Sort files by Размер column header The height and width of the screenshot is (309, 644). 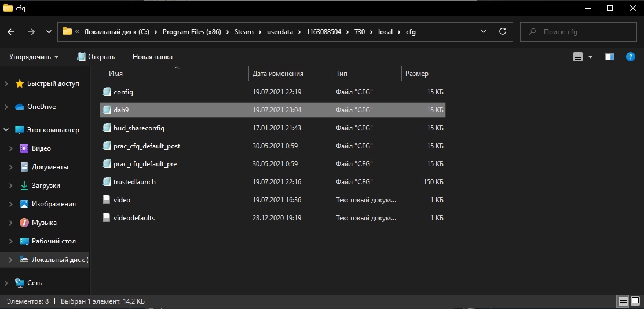pos(417,74)
